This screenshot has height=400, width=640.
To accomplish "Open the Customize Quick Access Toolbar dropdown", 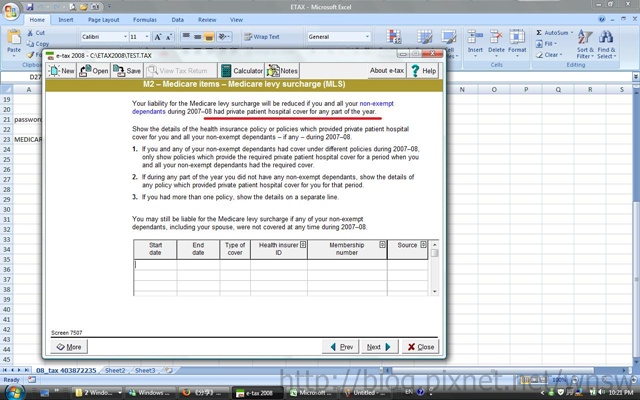I will tap(109, 7).
